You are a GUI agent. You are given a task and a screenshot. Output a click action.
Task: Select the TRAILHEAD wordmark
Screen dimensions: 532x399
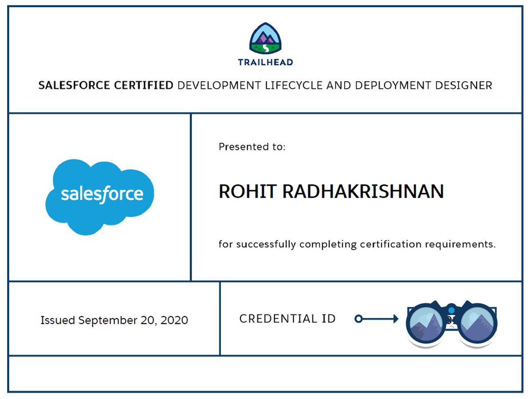(x=265, y=62)
